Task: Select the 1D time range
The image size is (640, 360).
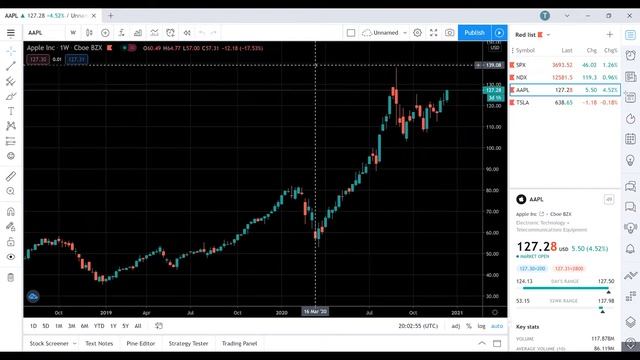Action: pyautogui.click(x=33, y=326)
